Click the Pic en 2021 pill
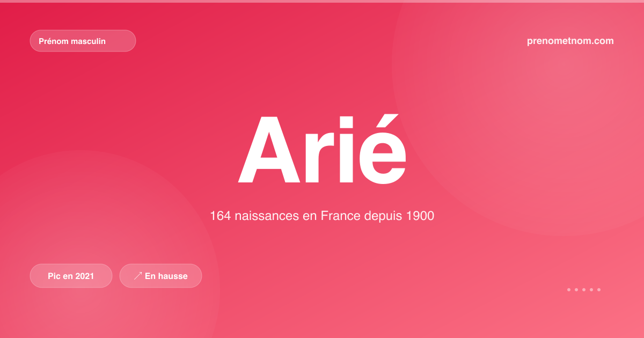The height and width of the screenshot is (338, 644). coord(71,276)
